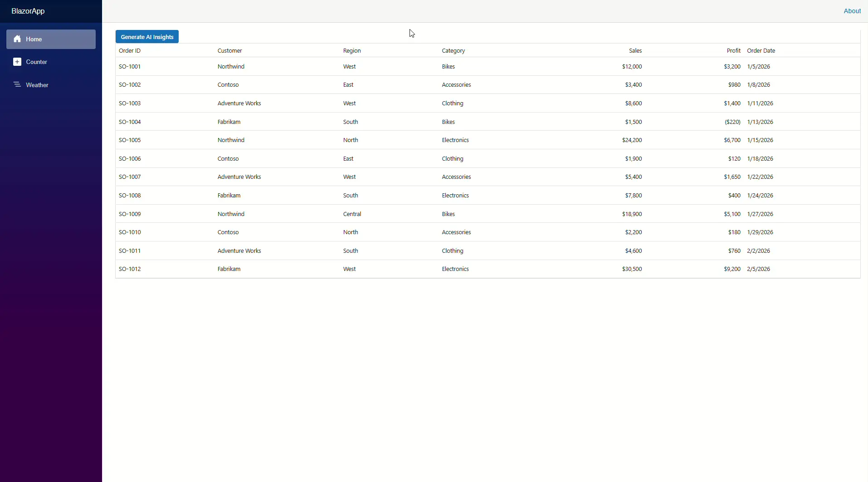Click South region in row SO-1008
The height and width of the screenshot is (482, 868).
pos(351,196)
